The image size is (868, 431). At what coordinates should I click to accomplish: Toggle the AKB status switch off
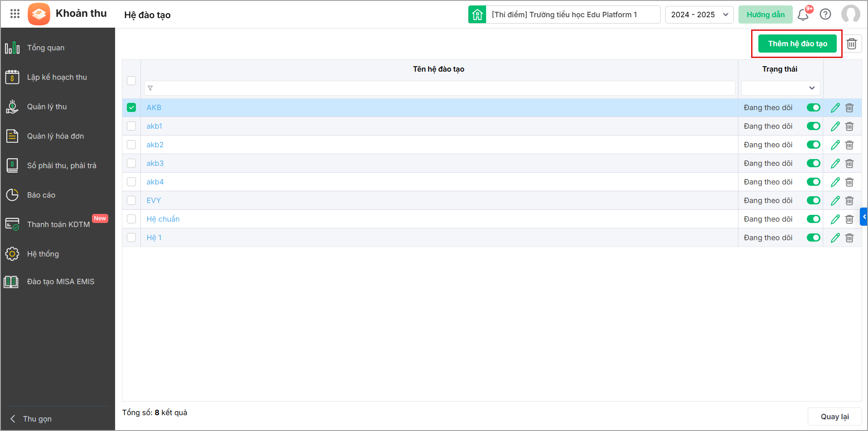click(x=814, y=107)
